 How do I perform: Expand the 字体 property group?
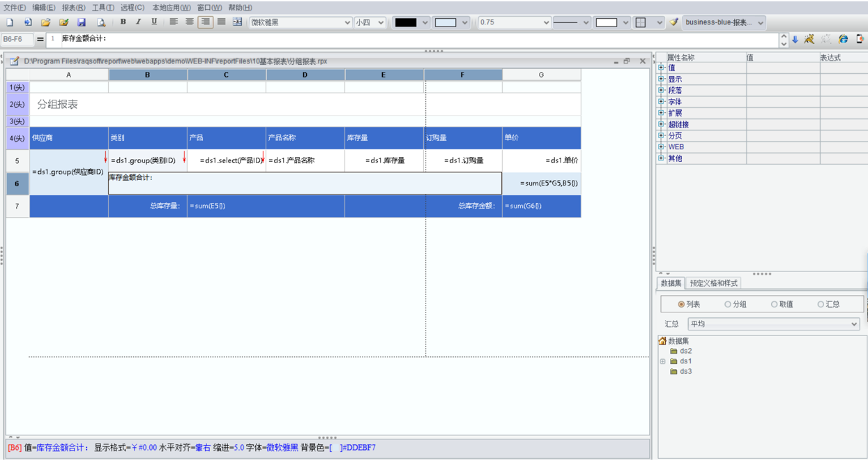coord(661,102)
